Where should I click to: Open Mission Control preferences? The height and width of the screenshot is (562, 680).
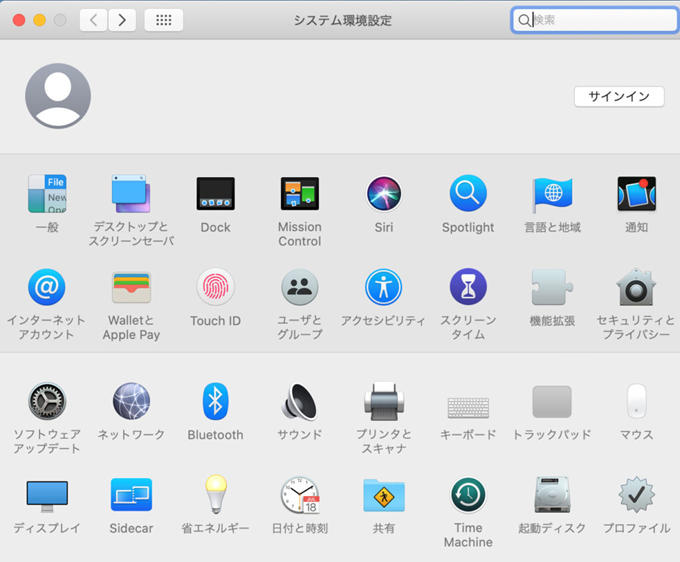click(x=300, y=194)
